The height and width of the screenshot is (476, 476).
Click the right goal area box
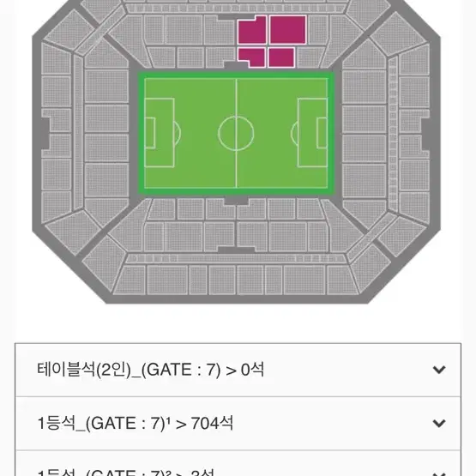(x=322, y=133)
